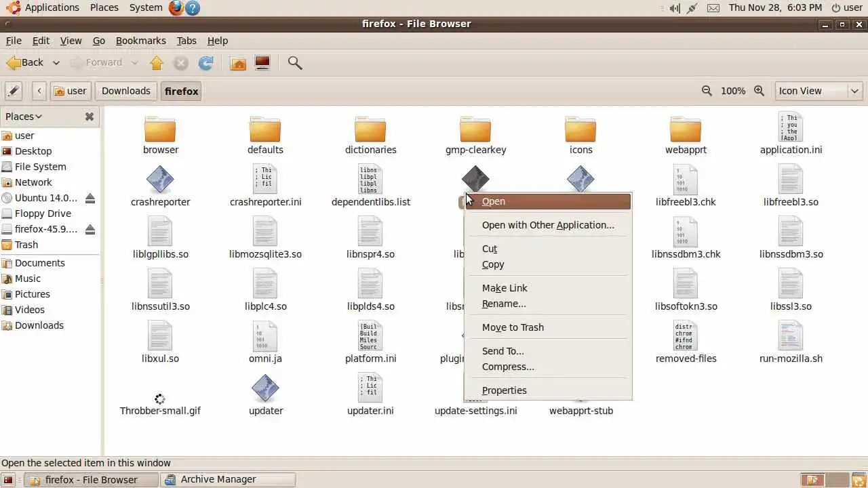Select the libxul.so file
Image resolution: width=868 pixels, height=488 pixels.
[160, 343]
